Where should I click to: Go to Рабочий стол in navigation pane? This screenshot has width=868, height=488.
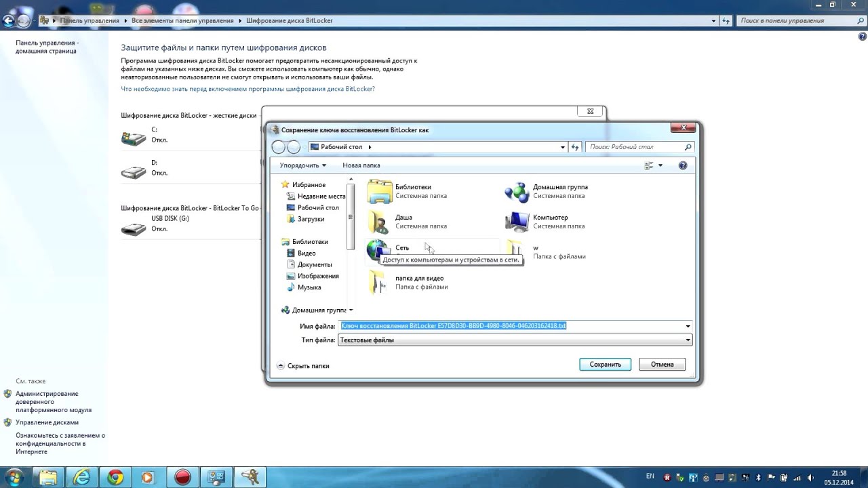click(313, 207)
